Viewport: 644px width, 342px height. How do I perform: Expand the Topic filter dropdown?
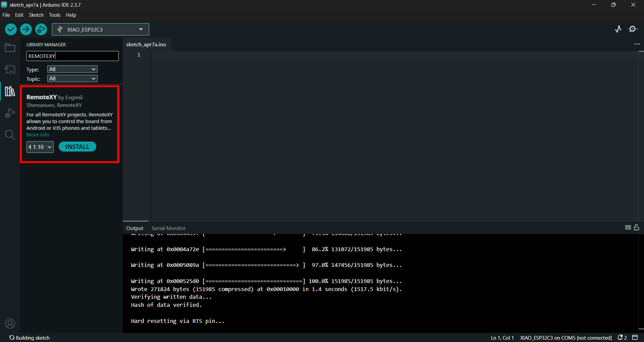click(x=72, y=79)
